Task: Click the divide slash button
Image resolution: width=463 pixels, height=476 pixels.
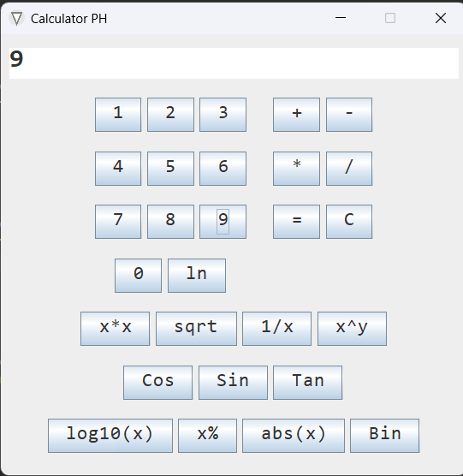Action: tap(349, 169)
